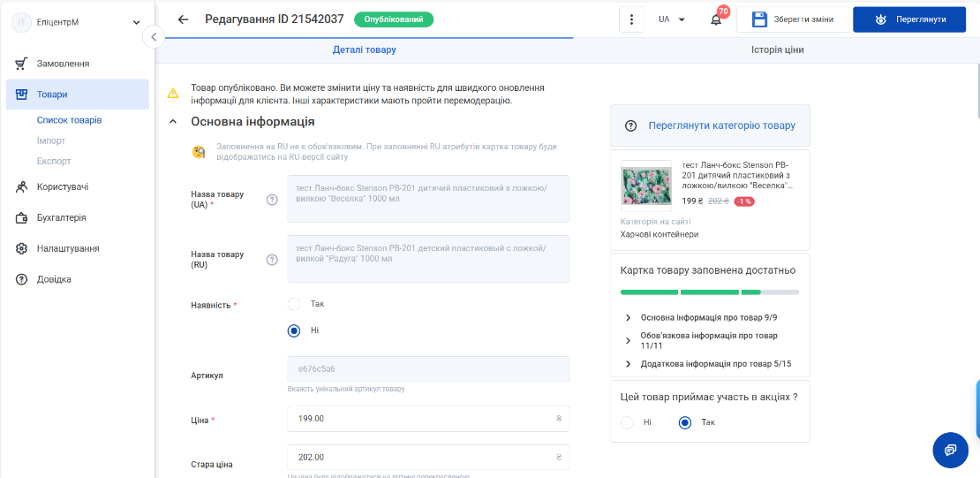Switch to Історія ціни tab

[x=777, y=50]
